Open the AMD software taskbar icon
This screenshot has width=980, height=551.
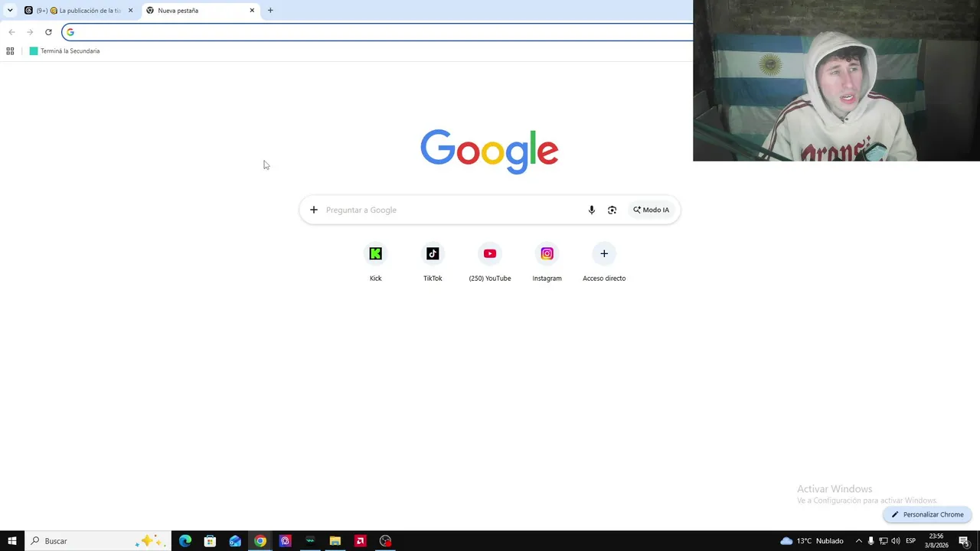click(360, 541)
